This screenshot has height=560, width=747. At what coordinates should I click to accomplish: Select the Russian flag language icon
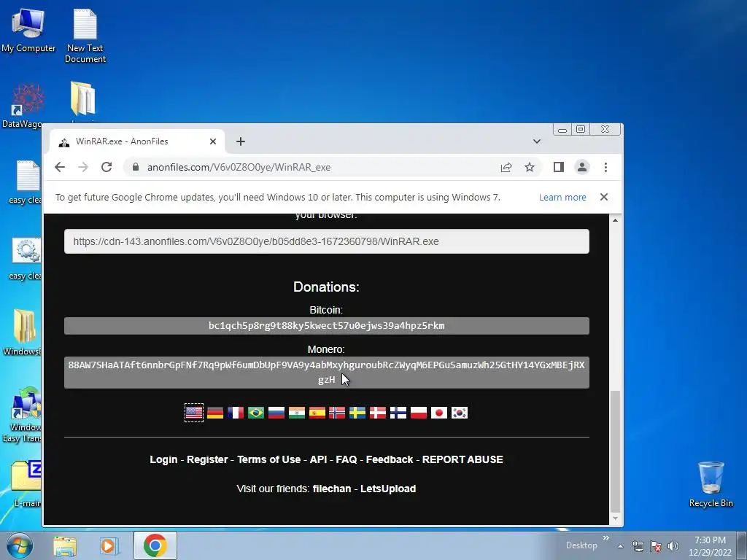coord(276,413)
